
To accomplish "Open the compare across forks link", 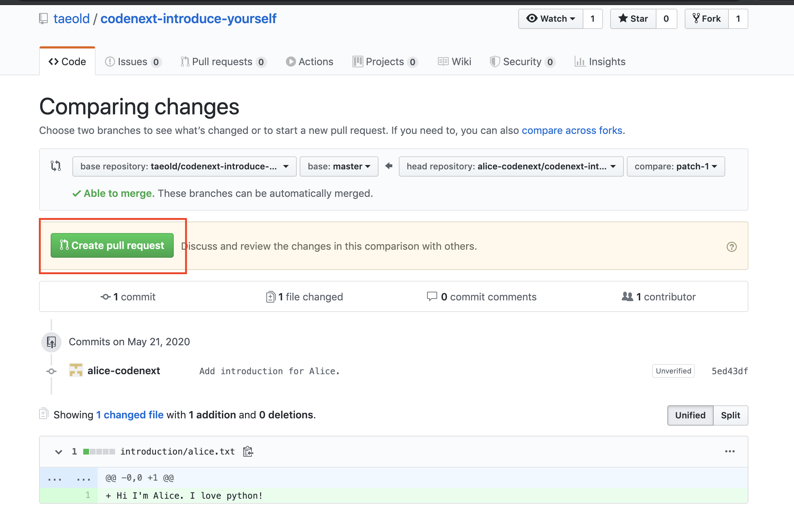I will pos(572,130).
